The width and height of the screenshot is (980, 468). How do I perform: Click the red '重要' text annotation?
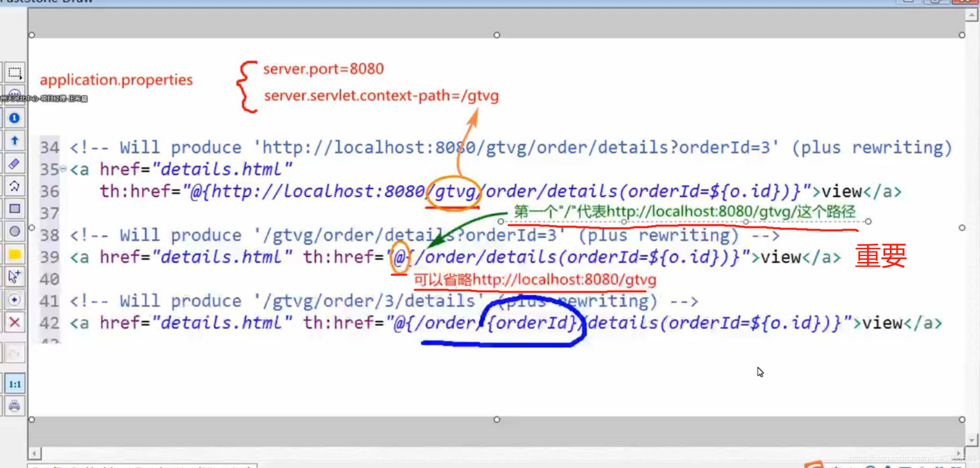click(x=881, y=256)
